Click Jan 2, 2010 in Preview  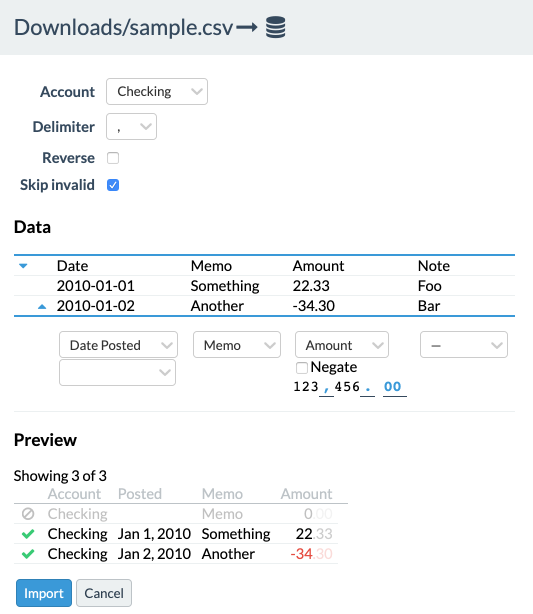pyautogui.click(x=154, y=554)
